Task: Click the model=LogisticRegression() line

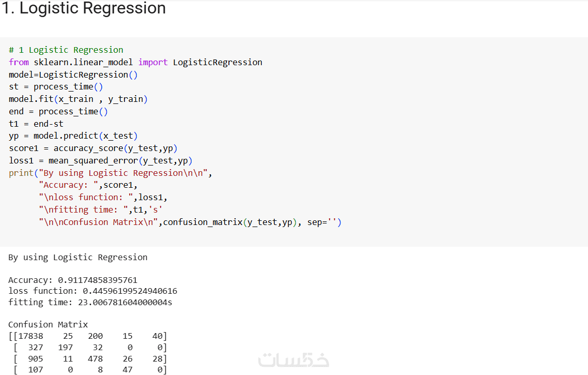Action: click(73, 74)
